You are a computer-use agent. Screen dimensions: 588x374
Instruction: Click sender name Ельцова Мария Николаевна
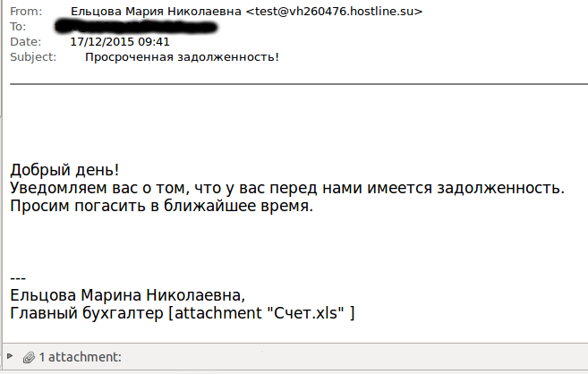(156, 12)
